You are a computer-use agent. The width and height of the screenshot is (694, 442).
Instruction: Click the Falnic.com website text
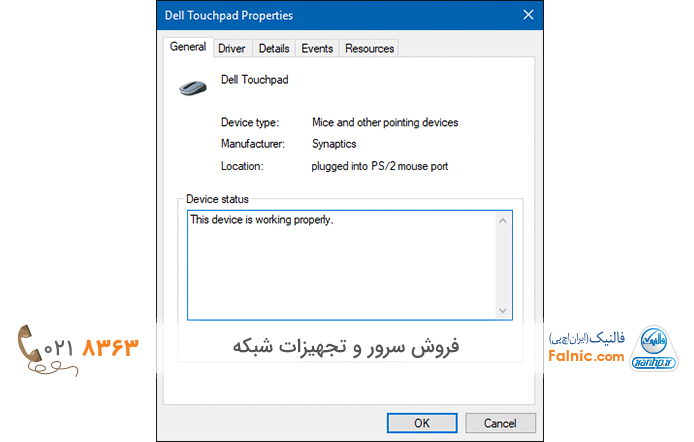(588, 356)
